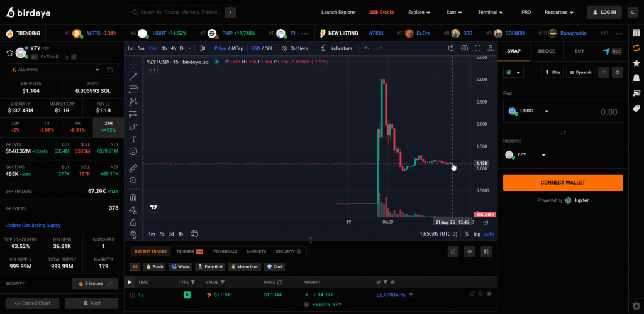This screenshot has height=314, width=644.
Task: Toggle magnet mode on chart
Action: pos(133,197)
